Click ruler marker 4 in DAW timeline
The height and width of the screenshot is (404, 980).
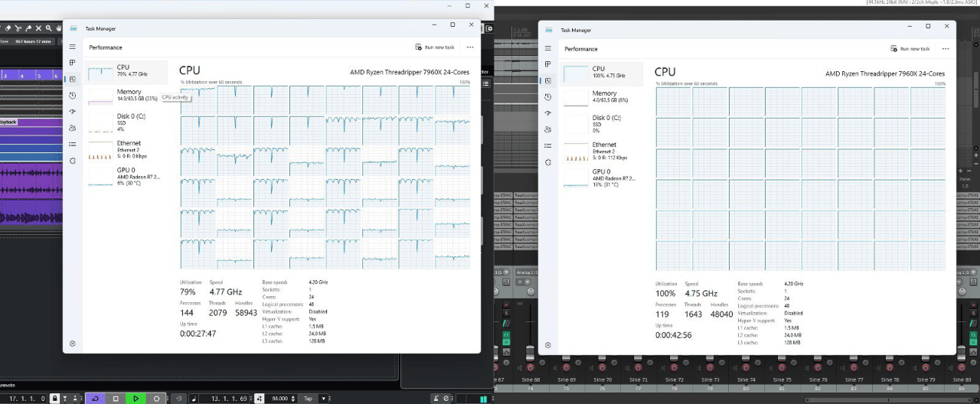coord(22,76)
